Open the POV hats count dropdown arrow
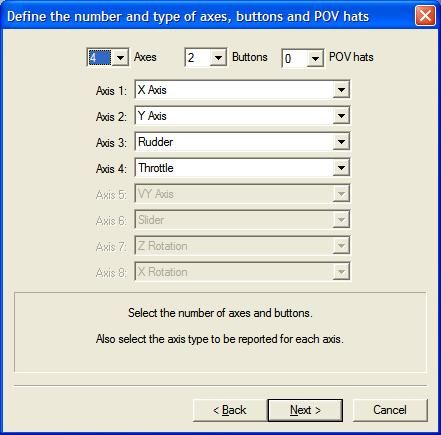Image resolution: width=441 pixels, height=435 pixels. [315, 59]
